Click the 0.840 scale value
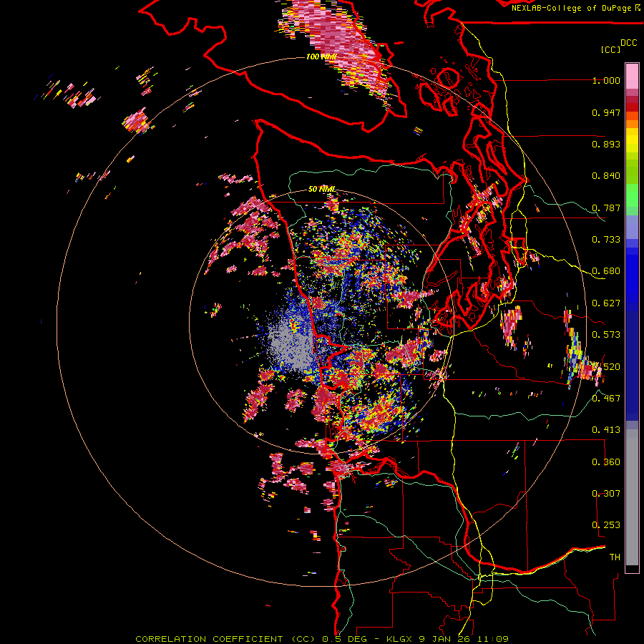The image size is (644, 644). click(606, 176)
